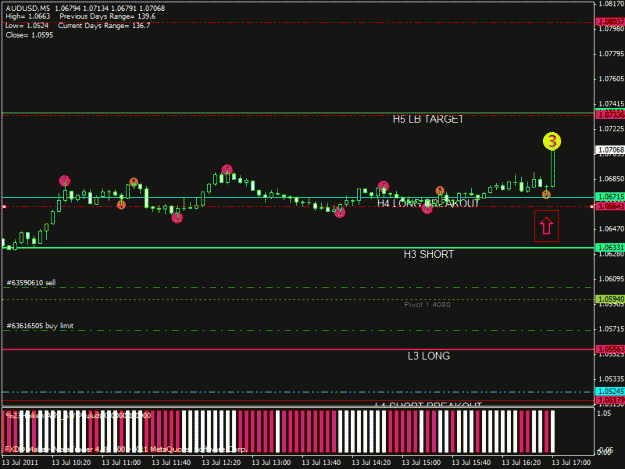Click the '13 Jul 12:20' time label
The height and width of the screenshot is (469, 625).
221,463
